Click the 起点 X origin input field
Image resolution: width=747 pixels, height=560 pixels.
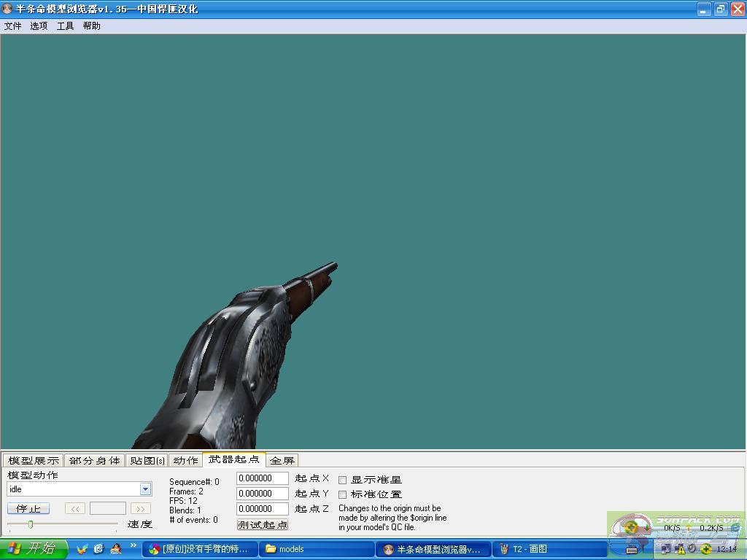[x=262, y=478]
